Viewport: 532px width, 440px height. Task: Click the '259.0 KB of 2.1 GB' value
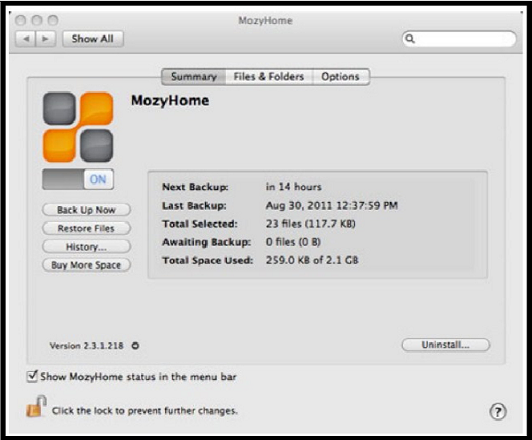312,261
